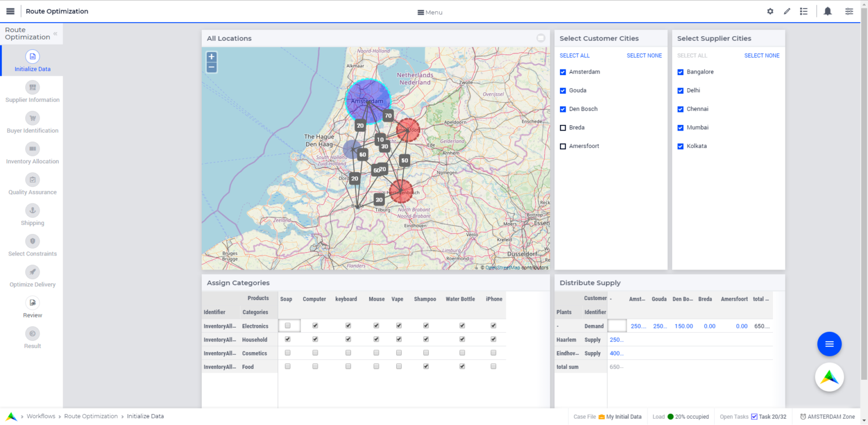The width and height of the screenshot is (868, 425).
Task: Open the notifications bell icon
Action: [827, 11]
